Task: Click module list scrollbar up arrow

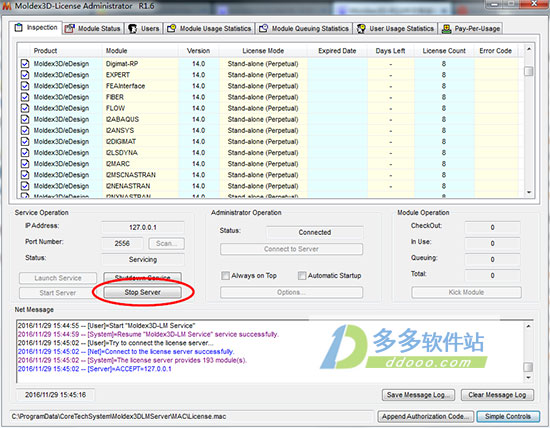Action: click(529, 49)
